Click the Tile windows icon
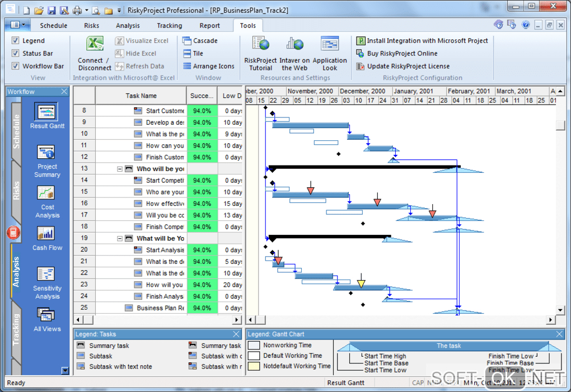The height and width of the screenshot is (392, 571). coord(187,54)
